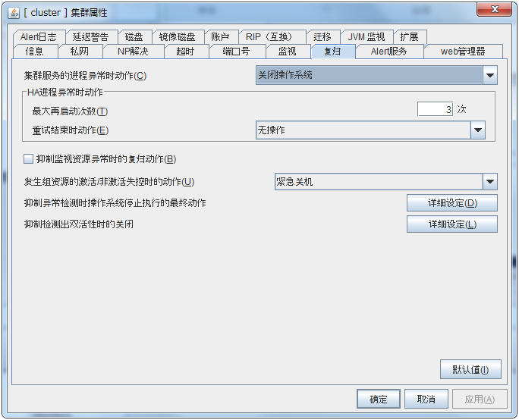Open the web管理器 tab
This screenshot has width=519, height=420.
pos(463,52)
